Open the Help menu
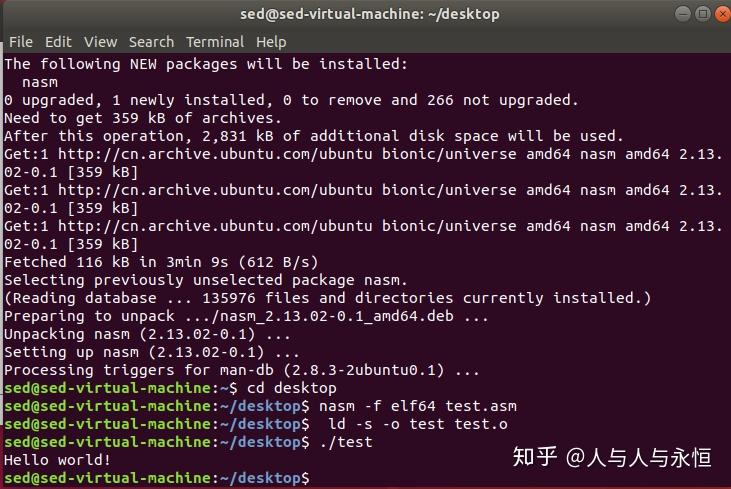 (271, 42)
